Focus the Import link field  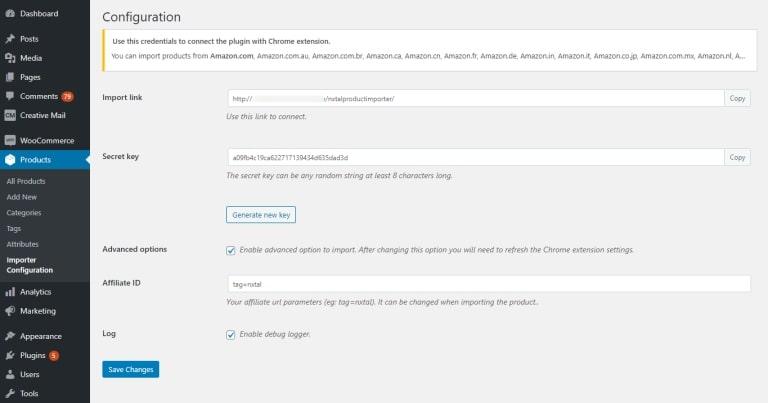click(476, 98)
